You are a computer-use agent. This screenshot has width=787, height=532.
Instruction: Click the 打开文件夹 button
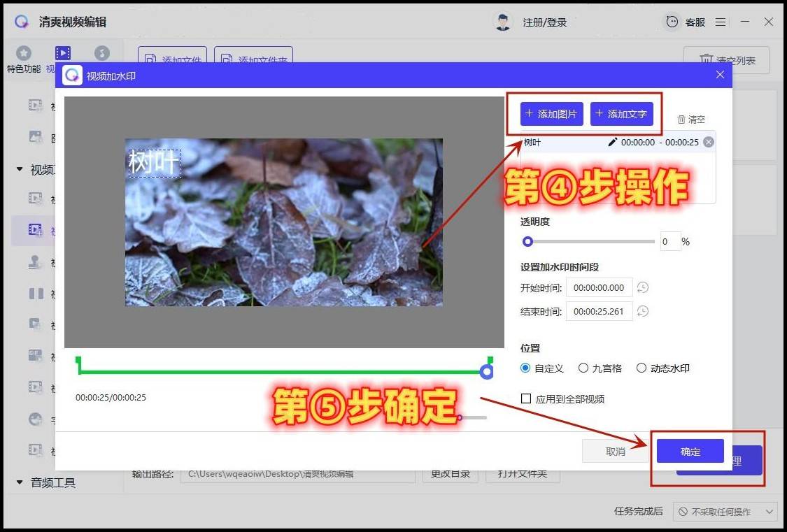523,474
